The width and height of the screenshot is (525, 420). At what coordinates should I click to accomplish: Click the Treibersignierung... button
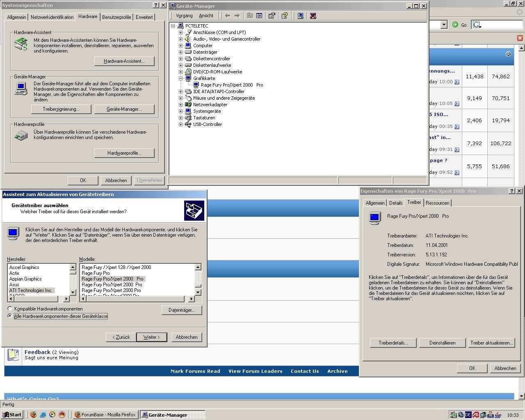pos(61,109)
